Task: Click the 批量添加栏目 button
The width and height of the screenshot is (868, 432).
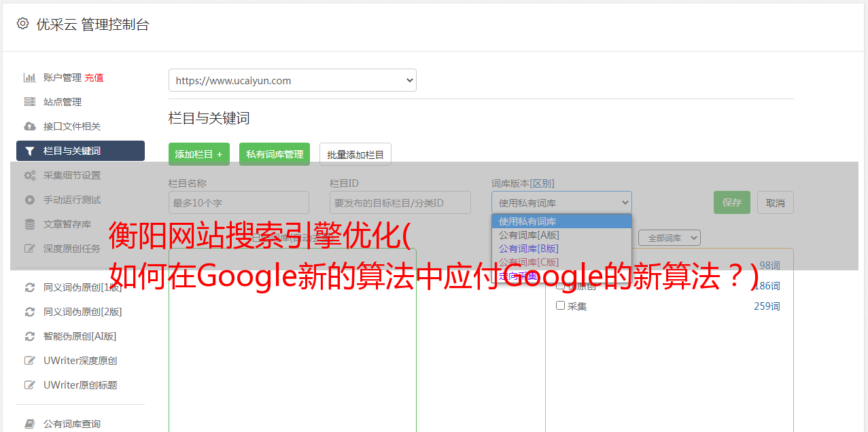Action: [355, 154]
